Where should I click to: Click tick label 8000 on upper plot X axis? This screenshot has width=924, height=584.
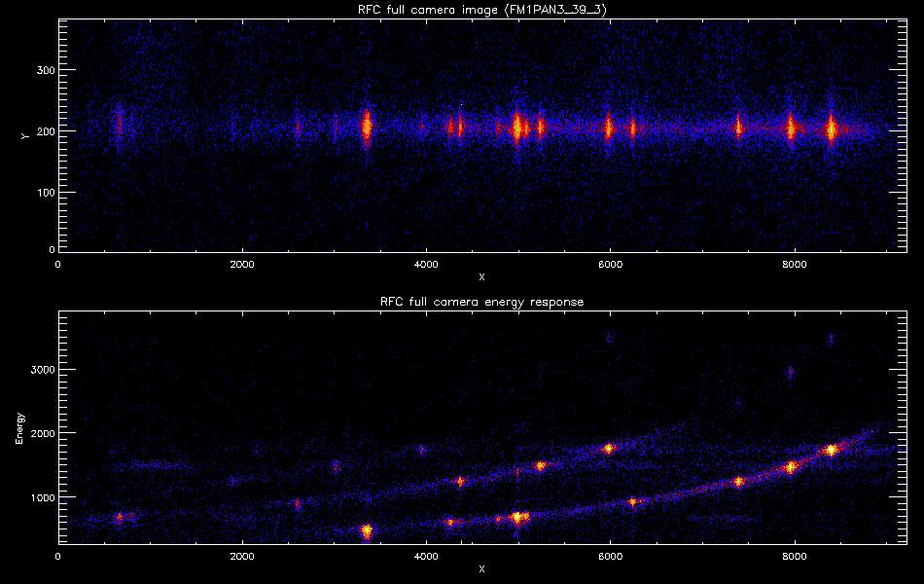click(794, 264)
